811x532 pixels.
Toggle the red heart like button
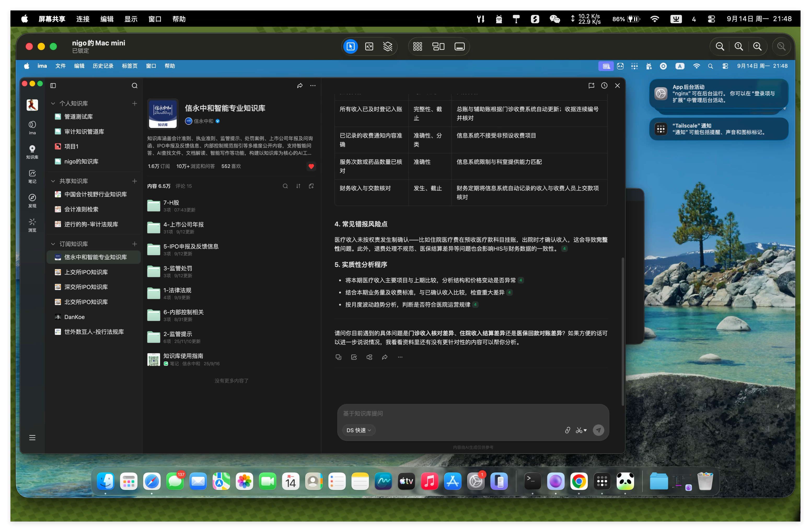311,166
